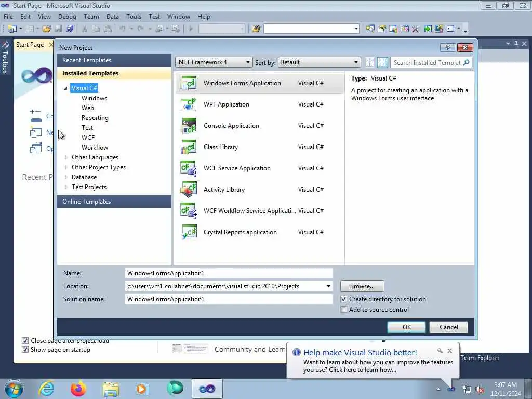Switch template list to medium icons view

point(382,62)
